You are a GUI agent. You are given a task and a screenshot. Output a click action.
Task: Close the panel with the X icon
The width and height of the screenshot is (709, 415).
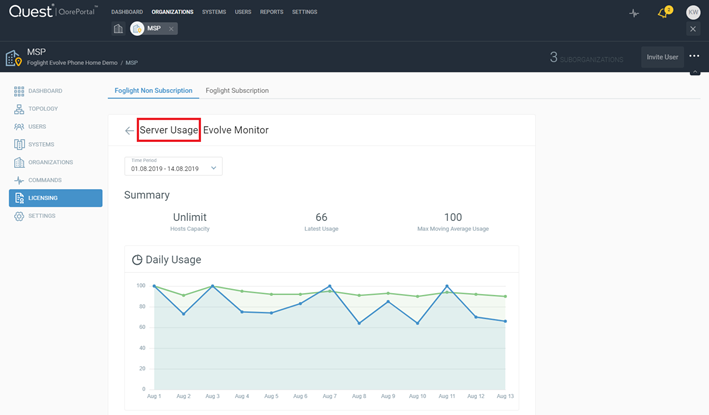point(693,29)
